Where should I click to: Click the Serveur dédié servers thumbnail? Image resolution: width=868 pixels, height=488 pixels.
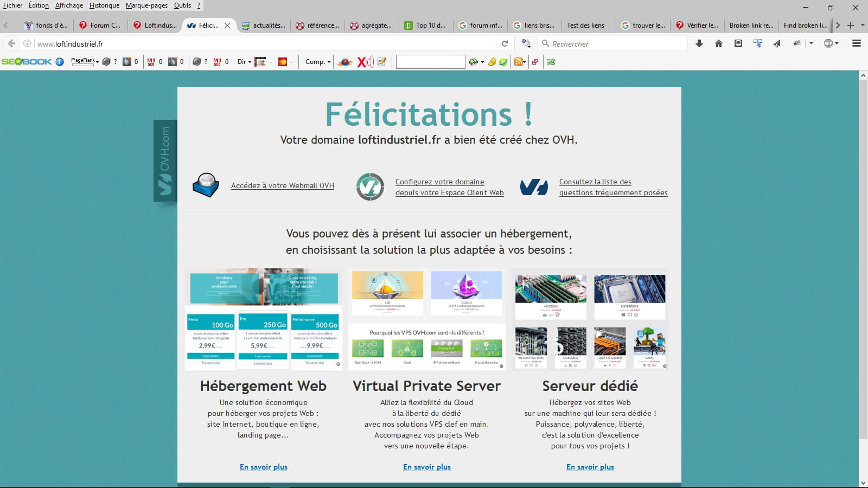click(590, 319)
